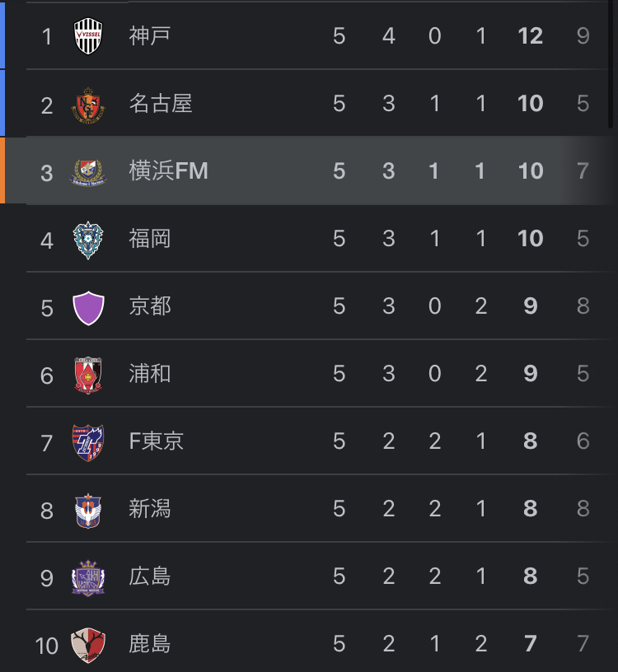Click the FC Tokyo team crest

(x=88, y=443)
